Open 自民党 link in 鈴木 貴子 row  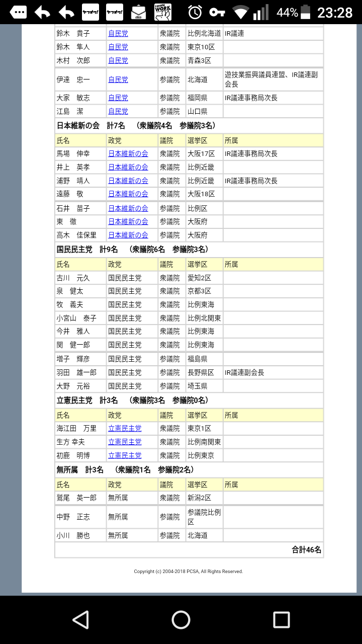(x=118, y=34)
